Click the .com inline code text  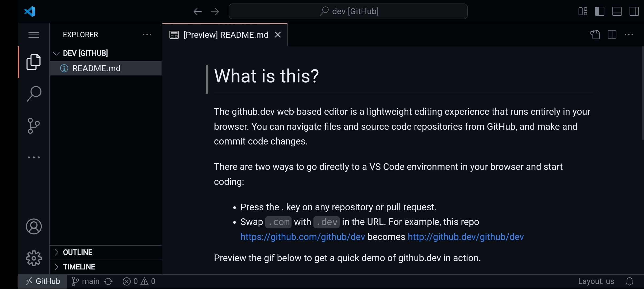pyautogui.click(x=278, y=222)
